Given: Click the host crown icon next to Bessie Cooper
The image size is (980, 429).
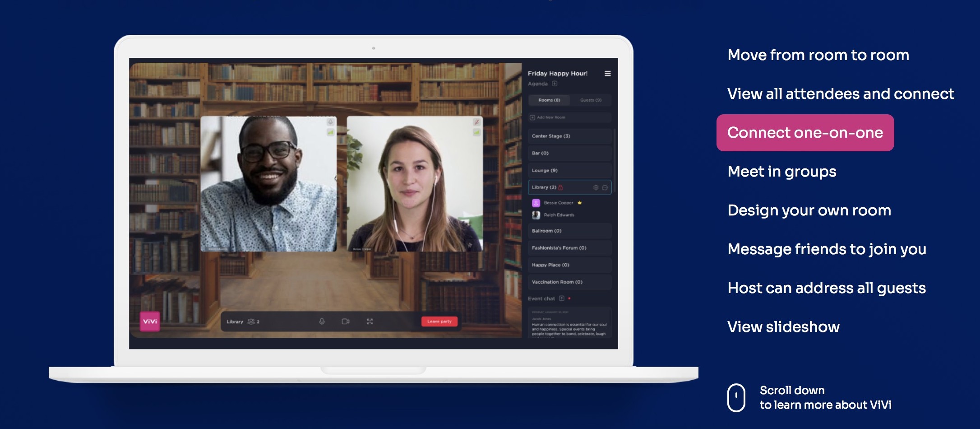Looking at the screenshot, I should click(x=580, y=203).
